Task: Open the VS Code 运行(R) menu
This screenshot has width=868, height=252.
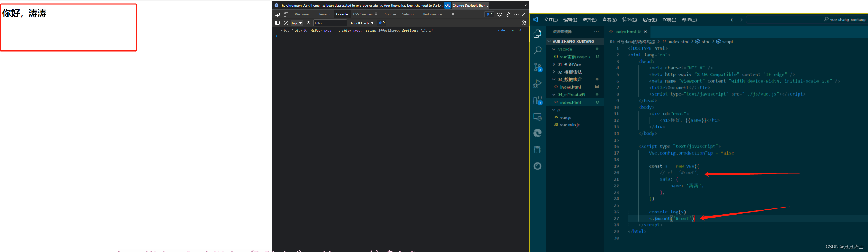Action: pos(649,20)
